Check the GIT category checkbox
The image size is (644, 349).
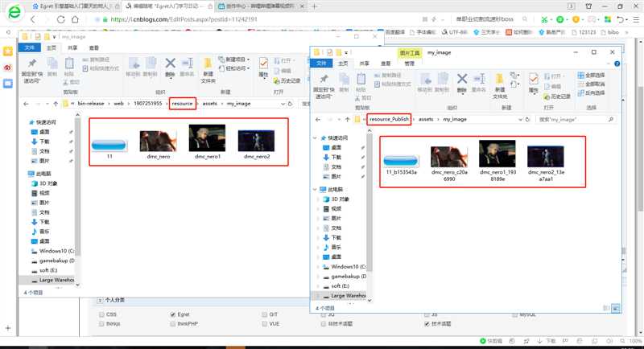click(x=265, y=314)
